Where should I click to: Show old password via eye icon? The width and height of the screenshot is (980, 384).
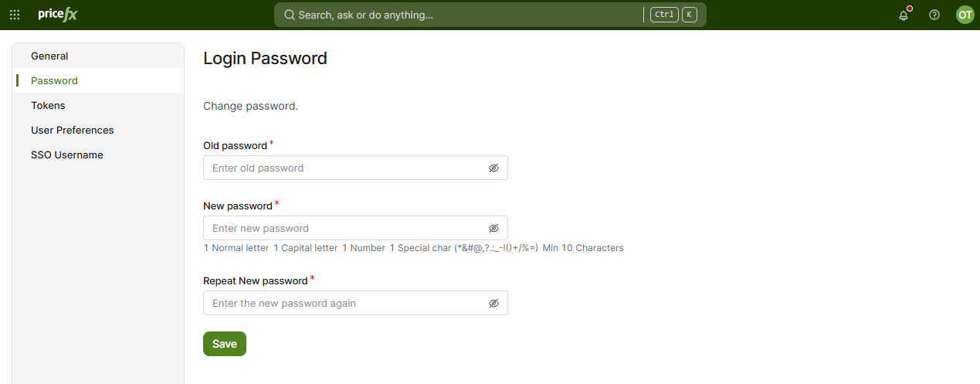coord(494,168)
